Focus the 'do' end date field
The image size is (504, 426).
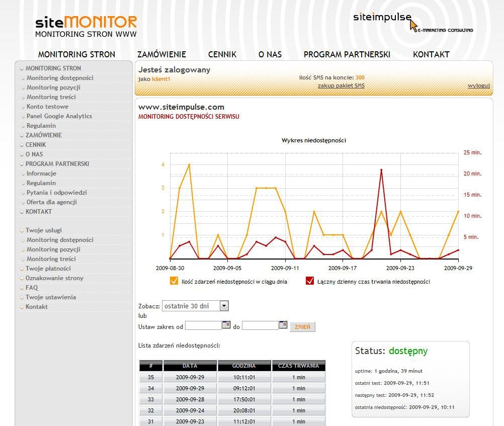pos(260,326)
